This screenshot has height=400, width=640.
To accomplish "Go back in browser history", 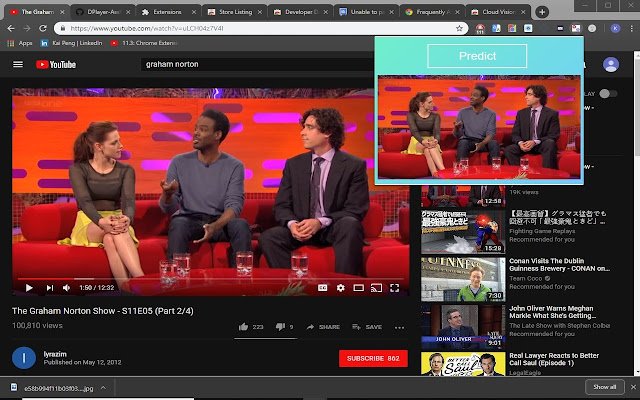I will [11, 28].
